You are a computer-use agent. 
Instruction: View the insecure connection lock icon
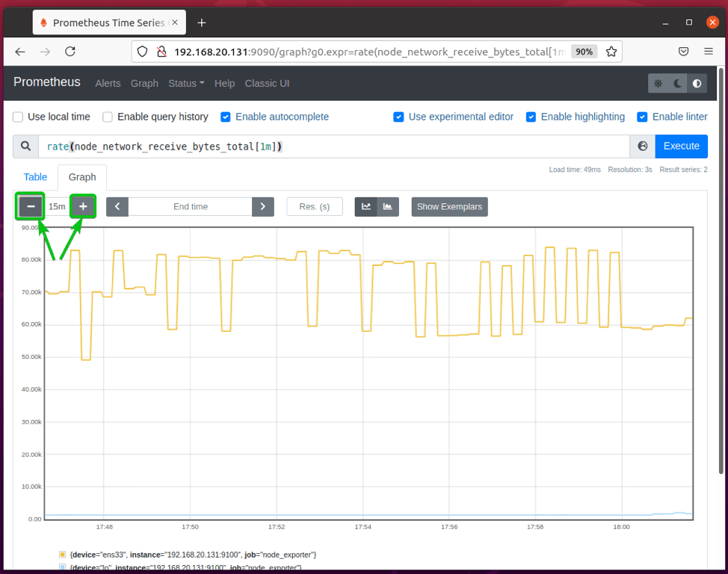(x=161, y=52)
